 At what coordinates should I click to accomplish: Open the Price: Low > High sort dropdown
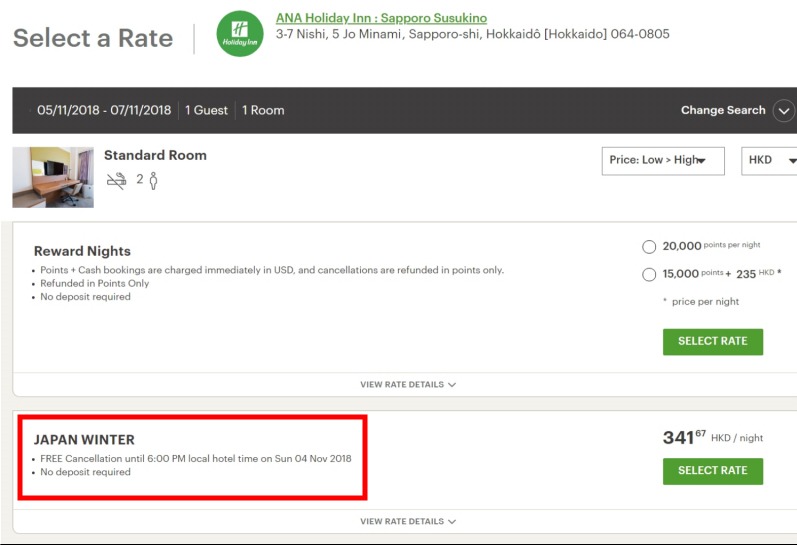(x=662, y=160)
